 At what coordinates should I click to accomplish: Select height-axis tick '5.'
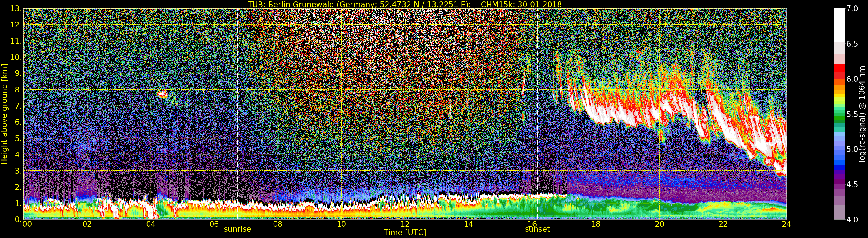point(19,138)
